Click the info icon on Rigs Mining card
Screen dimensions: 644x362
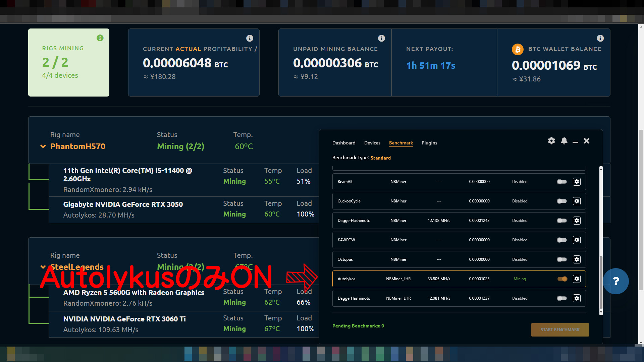coord(100,38)
